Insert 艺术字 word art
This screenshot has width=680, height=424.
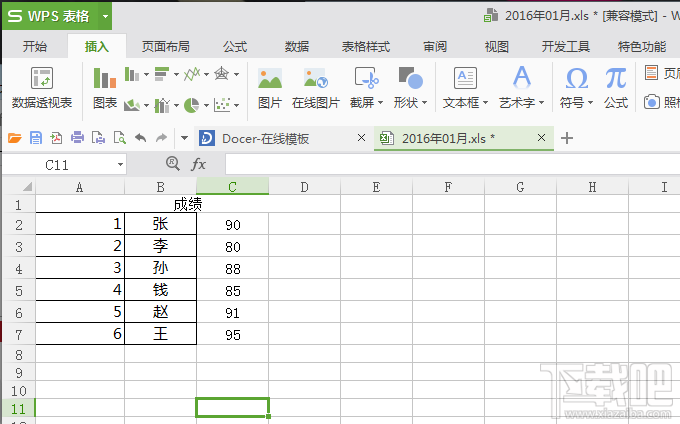[x=521, y=88]
